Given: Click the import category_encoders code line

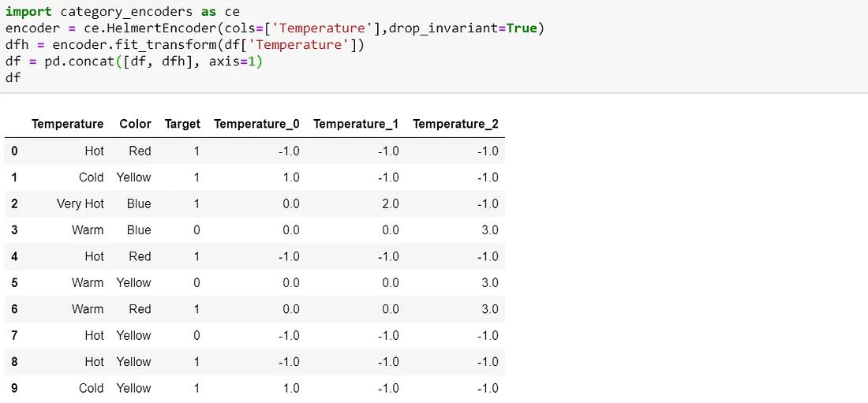Looking at the screenshot, I should click(x=122, y=11).
